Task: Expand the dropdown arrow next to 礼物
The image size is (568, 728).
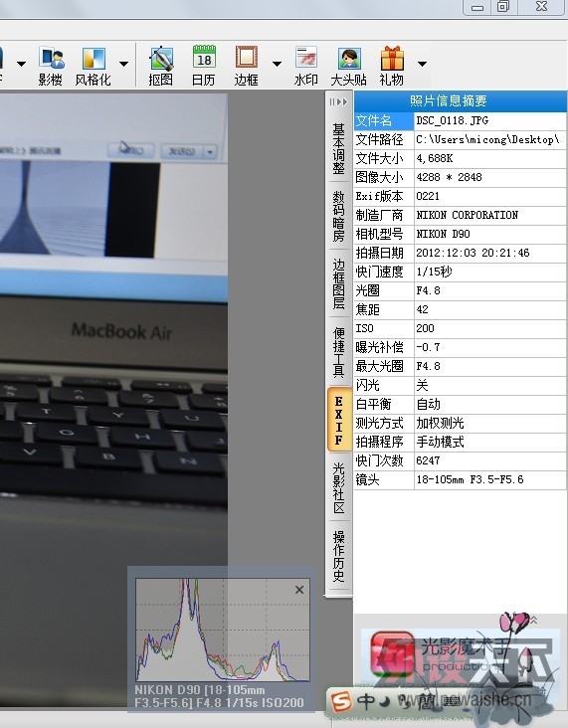Action: click(x=422, y=63)
